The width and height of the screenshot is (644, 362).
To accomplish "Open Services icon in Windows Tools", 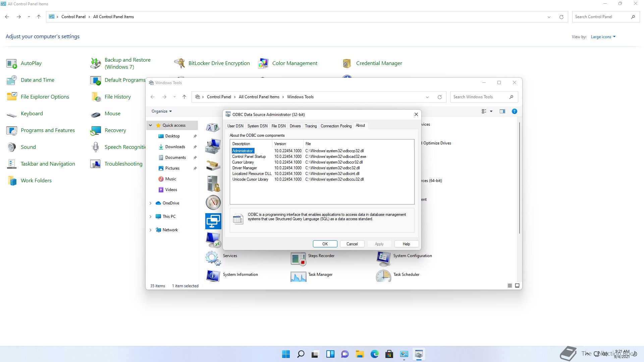I will click(213, 258).
